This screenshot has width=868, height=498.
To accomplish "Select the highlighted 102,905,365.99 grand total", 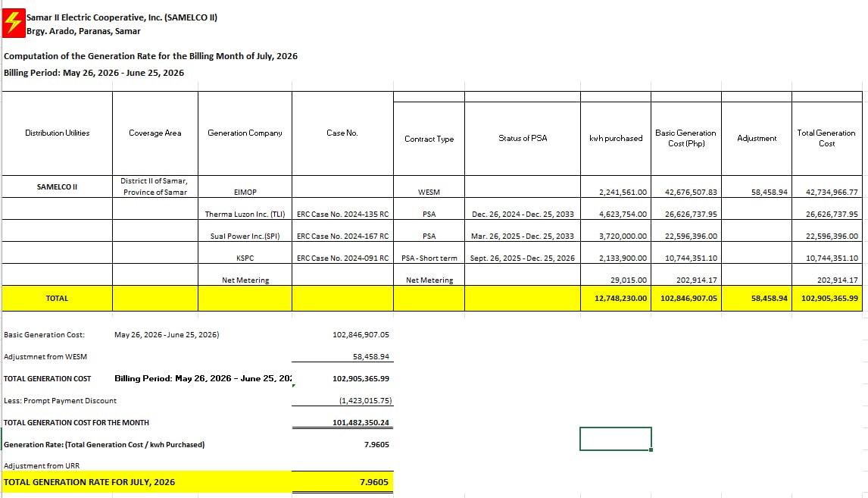I will [x=827, y=298].
